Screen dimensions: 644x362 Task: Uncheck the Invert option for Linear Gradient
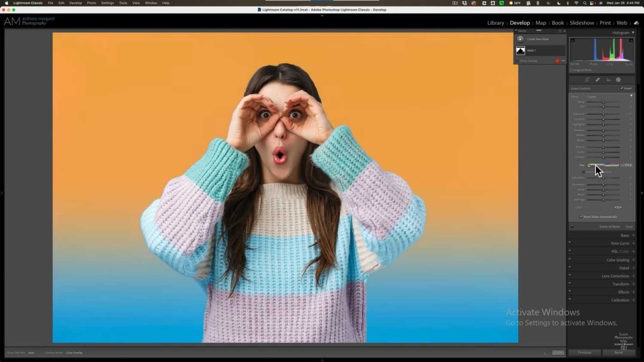pos(622,88)
